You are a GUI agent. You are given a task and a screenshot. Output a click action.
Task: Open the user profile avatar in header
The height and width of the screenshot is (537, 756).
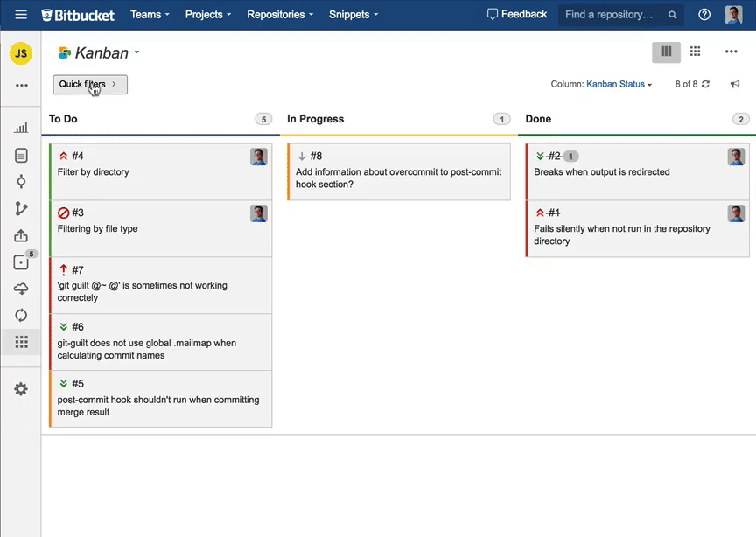(x=733, y=15)
